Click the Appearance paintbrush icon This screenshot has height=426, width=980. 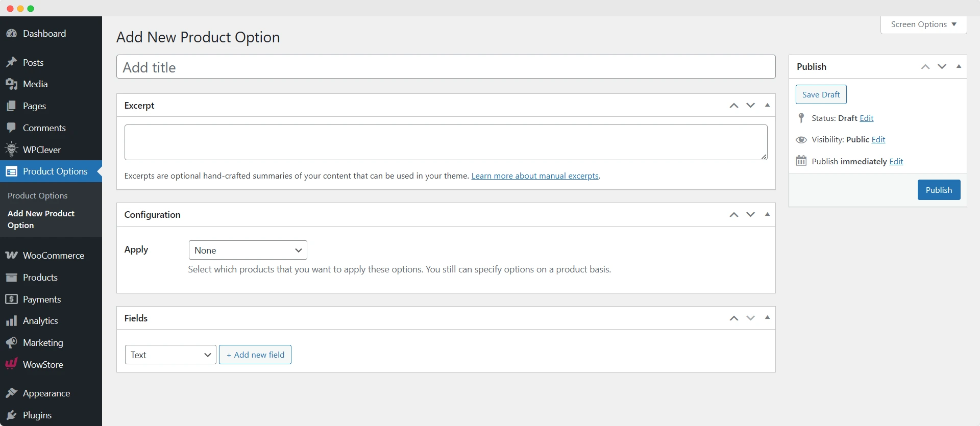11,393
